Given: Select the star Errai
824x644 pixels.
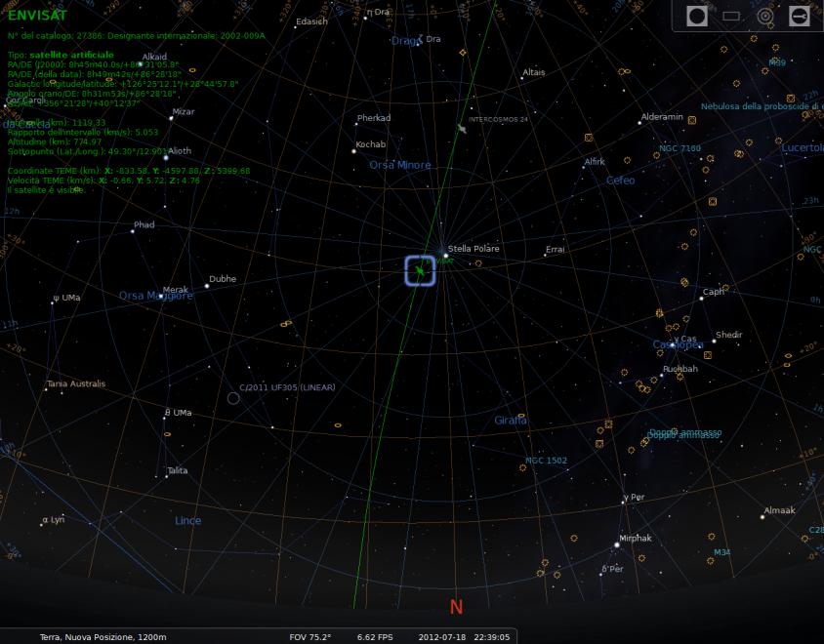Looking at the screenshot, I should click(x=545, y=256).
